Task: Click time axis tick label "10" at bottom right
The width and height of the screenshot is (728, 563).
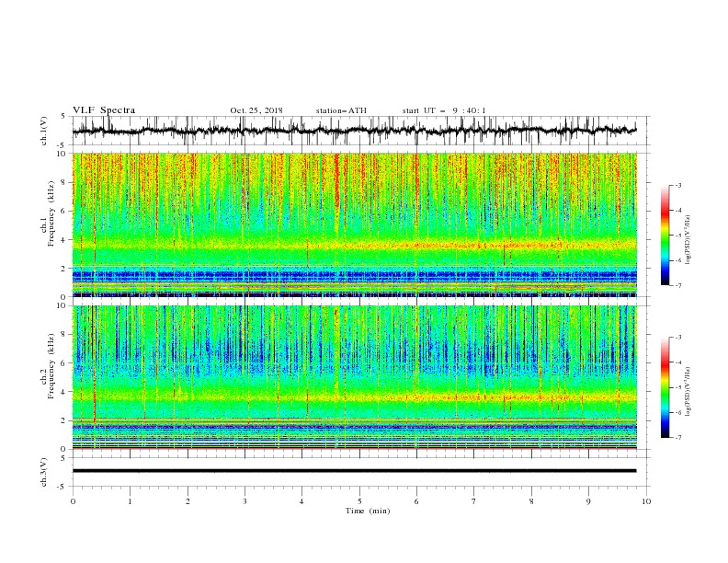Action: point(646,501)
